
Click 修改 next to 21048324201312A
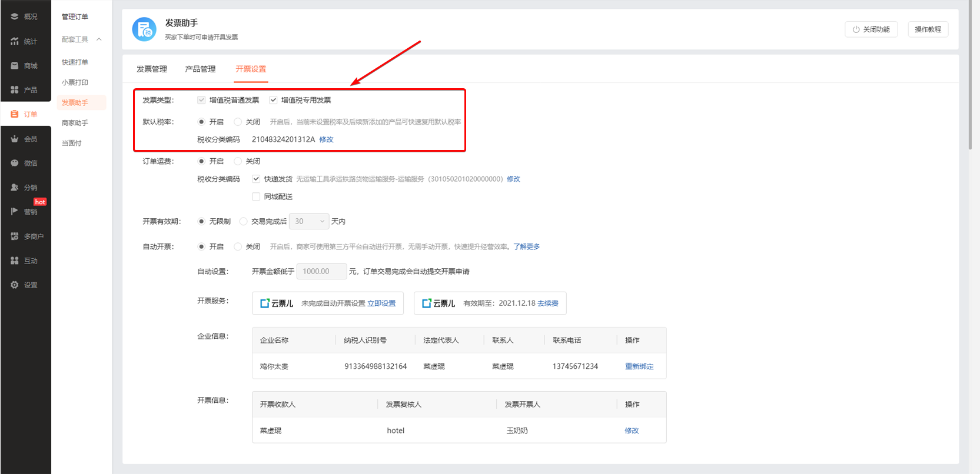(326, 139)
